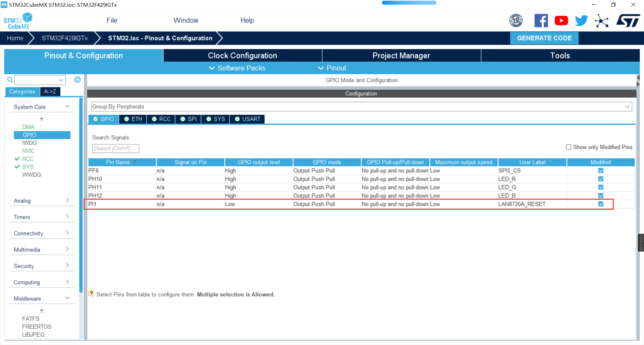Open the 10th anniversary badge icon
The image size is (644, 345).
click(516, 21)
